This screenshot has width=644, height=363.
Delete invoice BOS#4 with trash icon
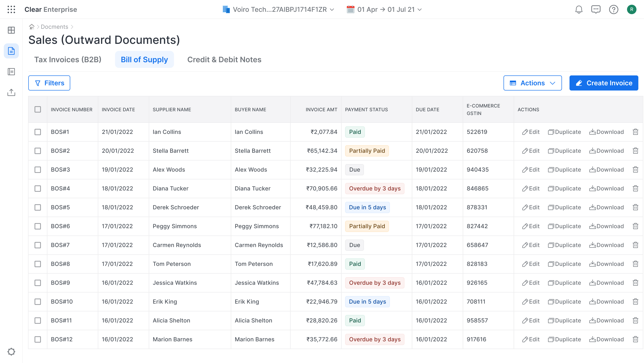(x=635, y=189)
